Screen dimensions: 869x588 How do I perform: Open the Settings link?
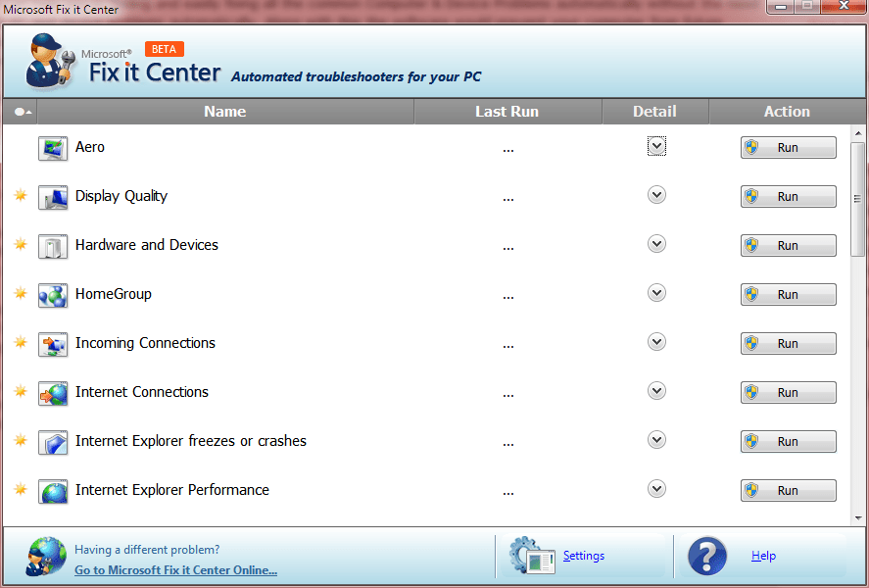pyautogui.click(x=584, y=556)
